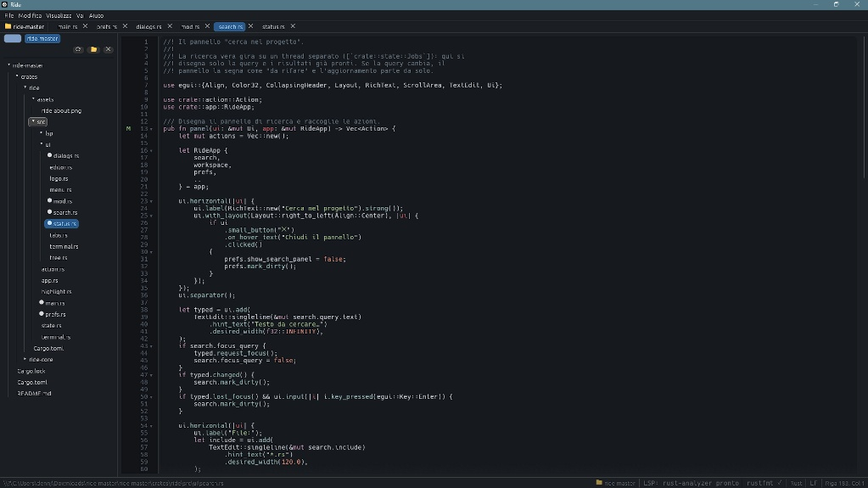This screenshot has width=868, height=488.
Task: Close the search.rs tab
Action: (x=251, y=26)
